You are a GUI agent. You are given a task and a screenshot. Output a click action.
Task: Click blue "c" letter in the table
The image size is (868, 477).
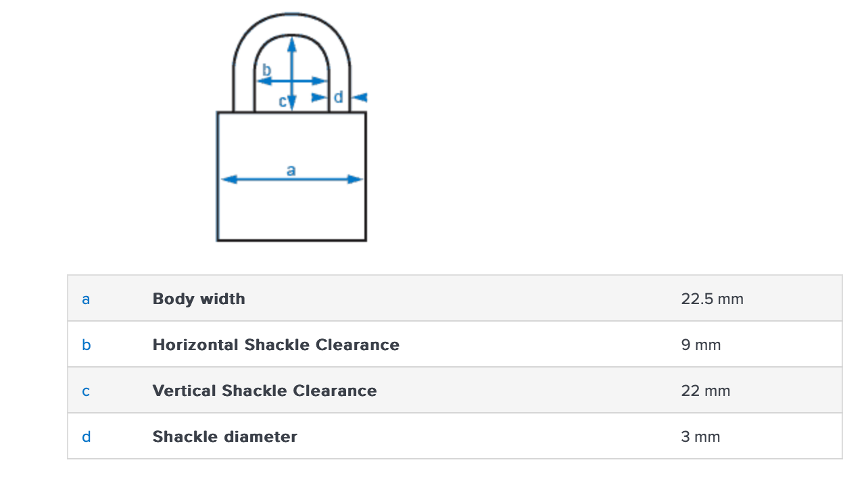tap(86, 391)
